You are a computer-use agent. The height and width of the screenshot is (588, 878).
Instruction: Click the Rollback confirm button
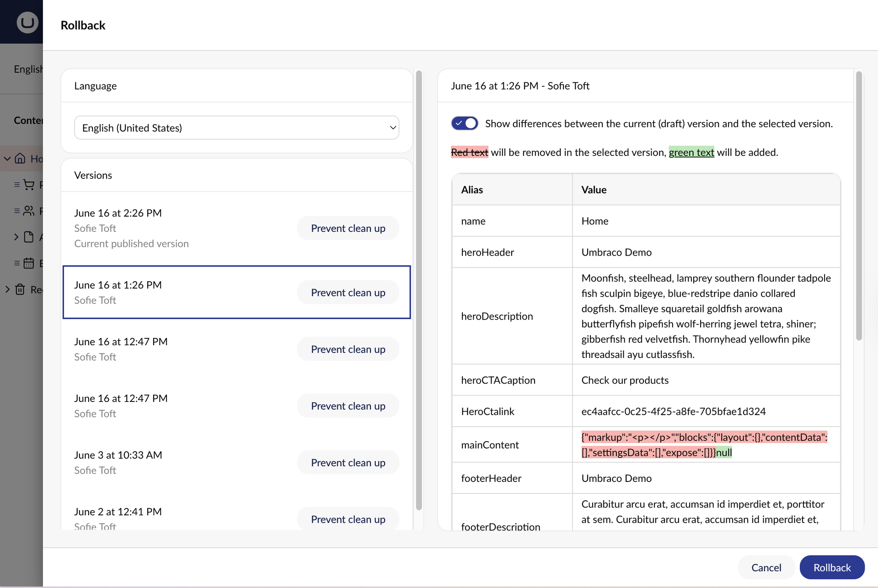pyautogui.click(x=832, y=567)
